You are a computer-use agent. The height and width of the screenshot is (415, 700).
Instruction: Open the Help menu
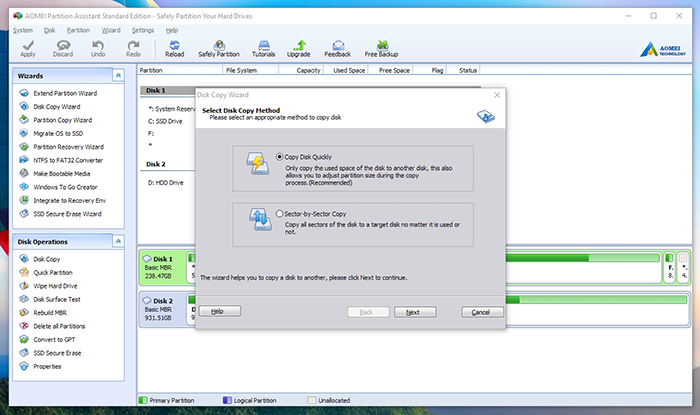pos(172,30)
